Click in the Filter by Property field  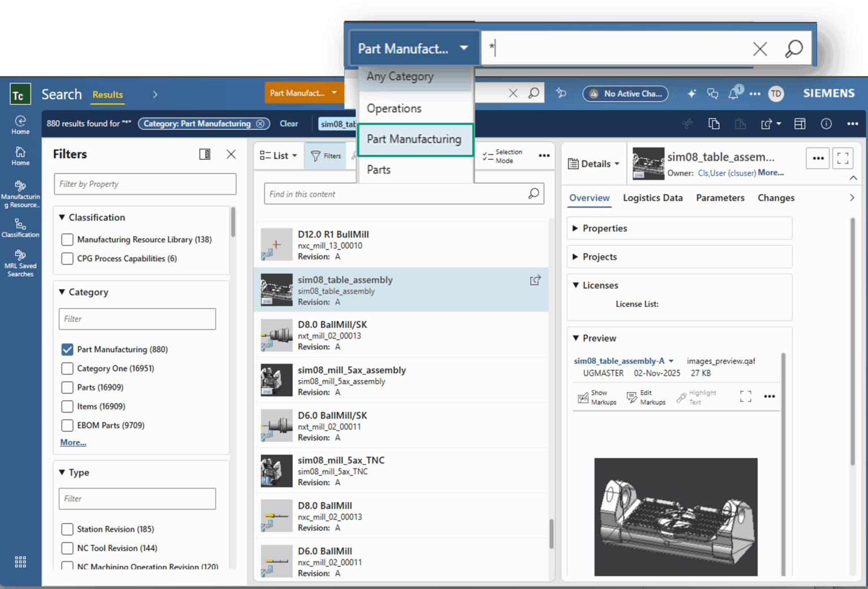145,184
